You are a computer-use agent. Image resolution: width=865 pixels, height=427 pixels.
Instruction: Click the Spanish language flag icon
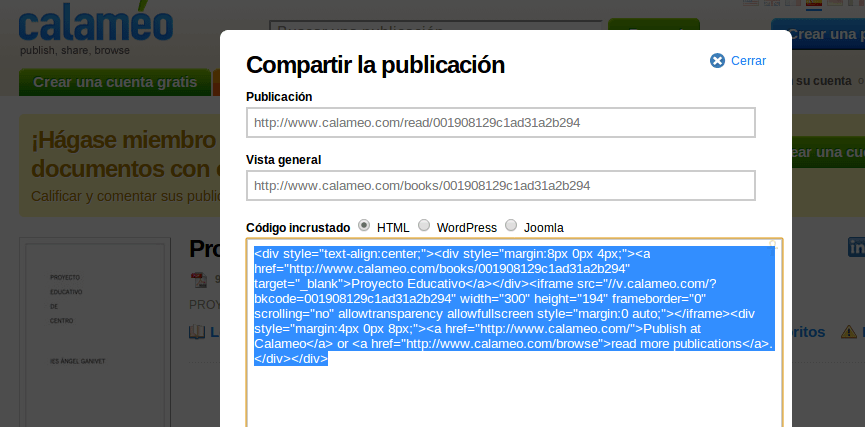coord(814,4)
